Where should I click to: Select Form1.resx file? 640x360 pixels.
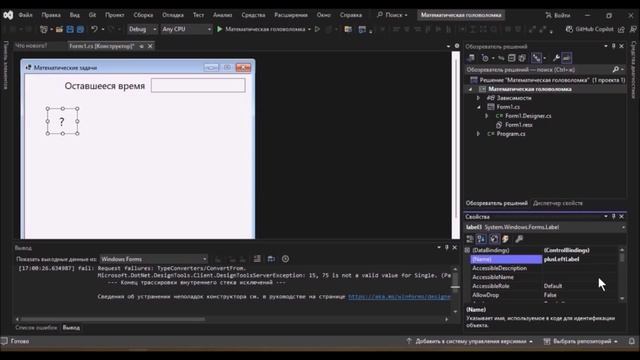[x=519, y=125]
